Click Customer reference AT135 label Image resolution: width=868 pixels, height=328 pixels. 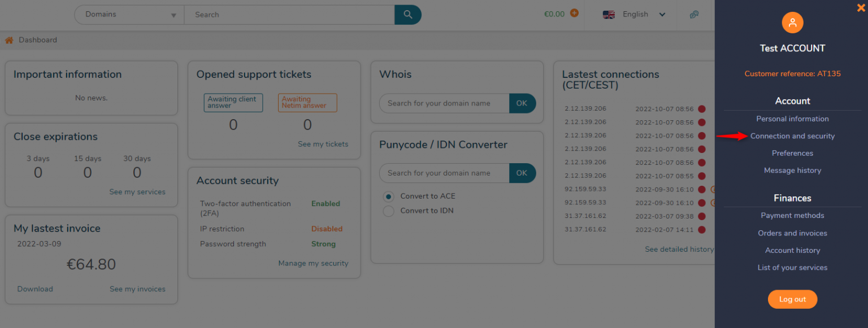pyautogui.click(x=792, y=73)
